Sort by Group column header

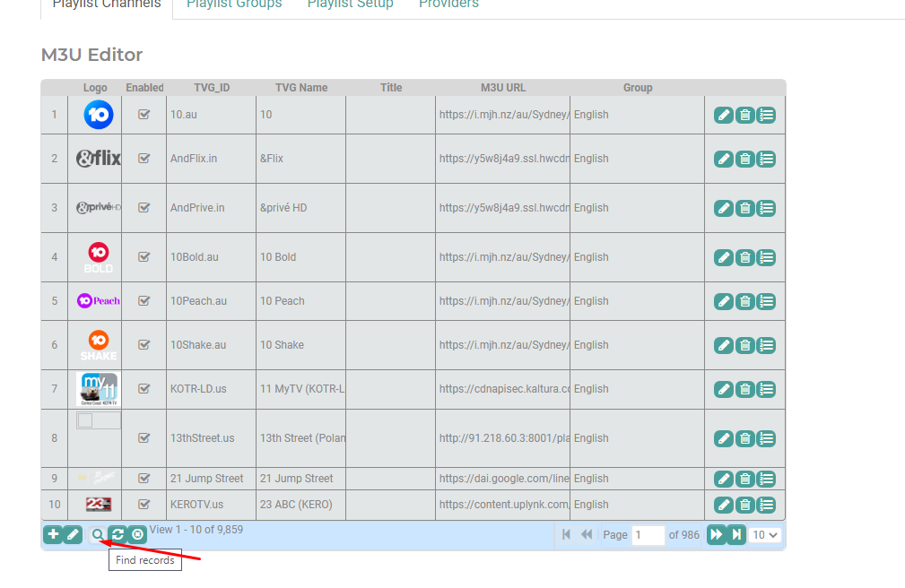[637, 88]
